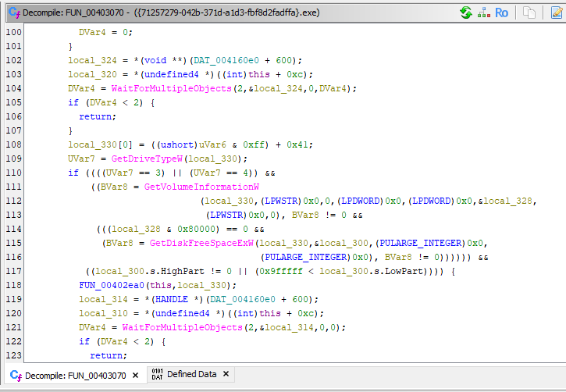The height and width of the screenshot is (392, 566).
Task: Click the GetDiskFreeSpaceExW call
Action: click(x=201, y=243)
